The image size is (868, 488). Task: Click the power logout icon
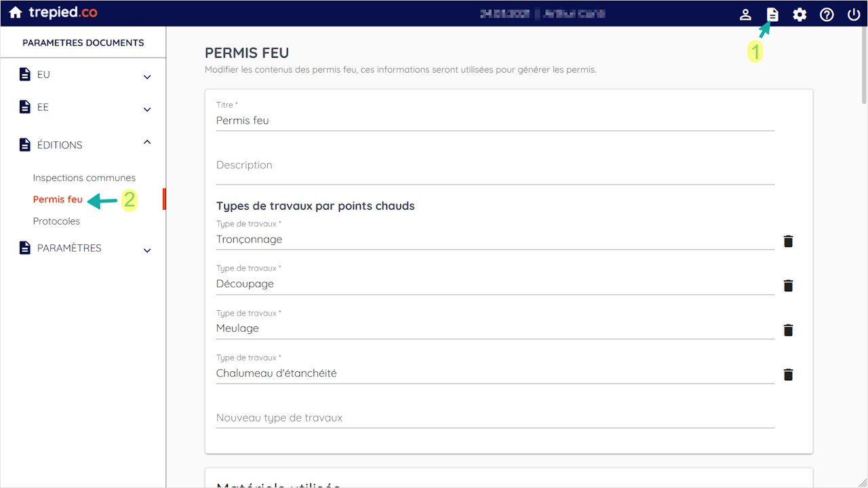point(854,14)
